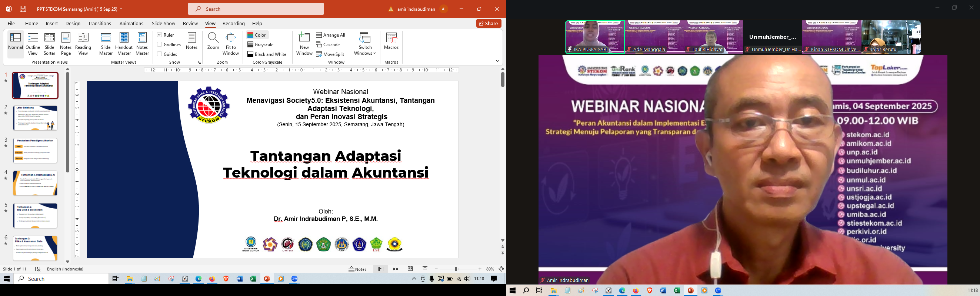
Task: Select slide 3 thumbnail Perubahan Paradigma
Action: click(x=36, y=151)
